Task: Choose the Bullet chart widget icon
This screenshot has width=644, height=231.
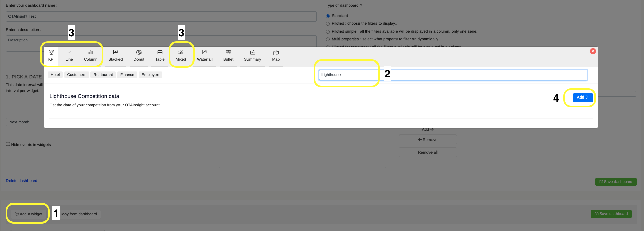Action: coord(228,52)
